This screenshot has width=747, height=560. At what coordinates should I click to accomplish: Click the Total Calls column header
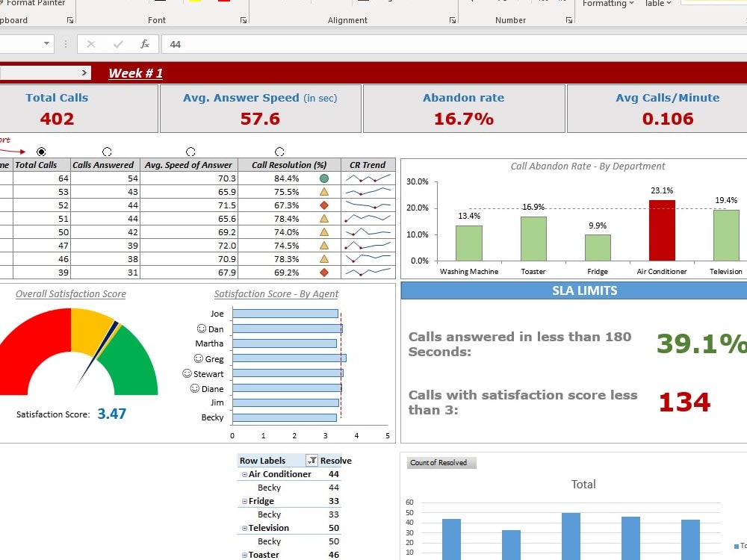point(41,165)
